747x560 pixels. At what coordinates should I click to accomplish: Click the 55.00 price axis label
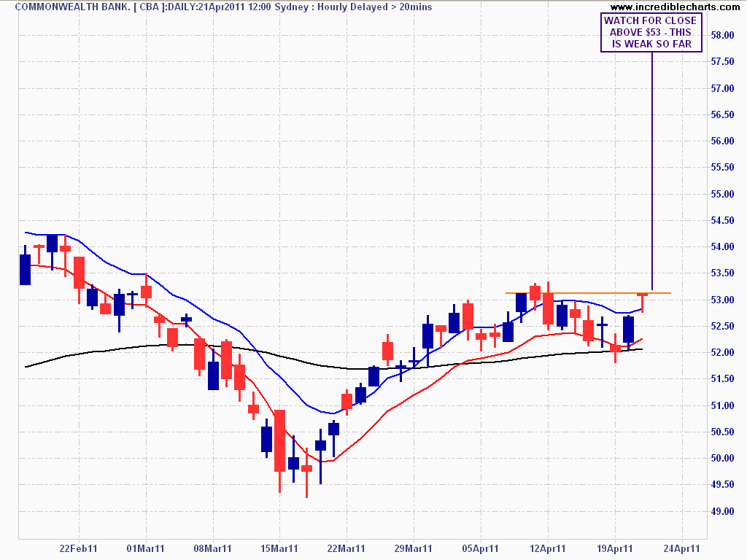pyautogui.click(x=722, y=194)
